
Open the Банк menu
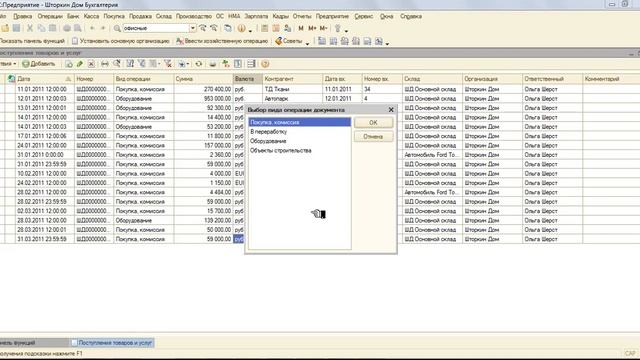coord(73,16)
